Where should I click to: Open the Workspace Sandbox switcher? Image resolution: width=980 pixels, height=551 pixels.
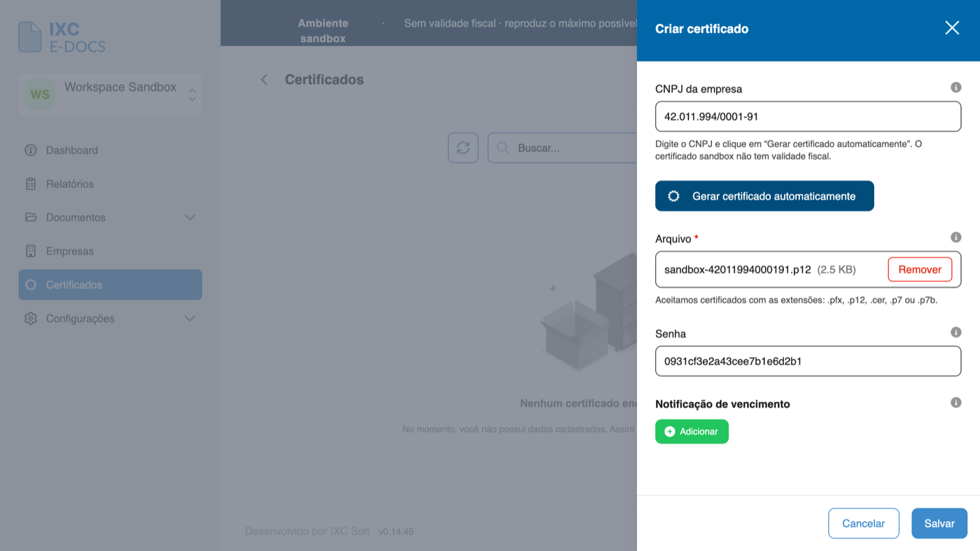click(111, 95)
